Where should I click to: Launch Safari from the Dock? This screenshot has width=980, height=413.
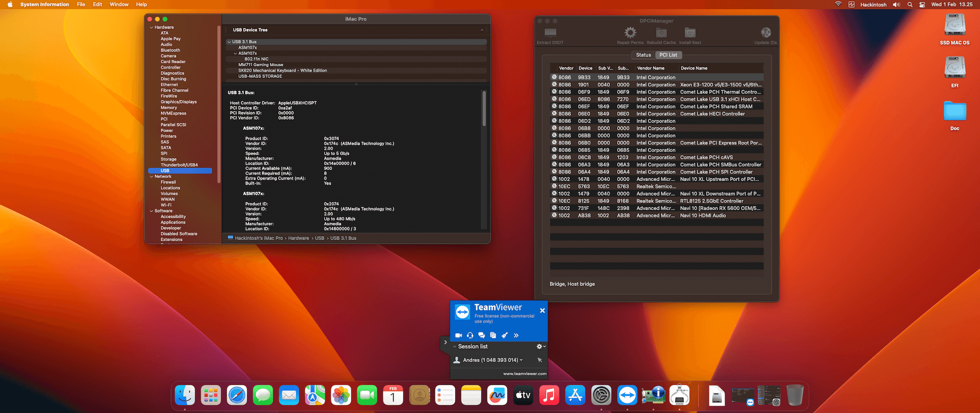(x=237, y=395)
